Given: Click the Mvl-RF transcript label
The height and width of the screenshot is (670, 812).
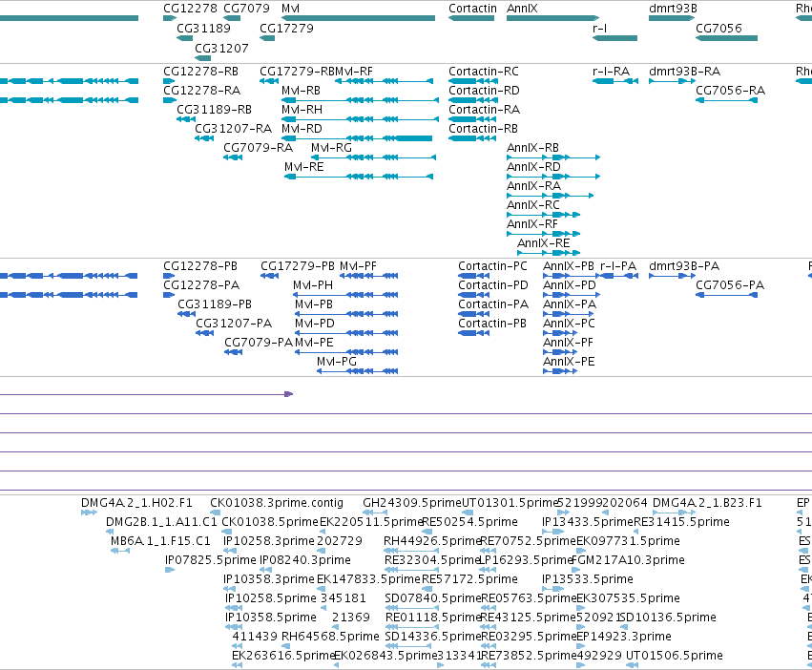Looking at the screenshot, I should [x=354, y=71].
